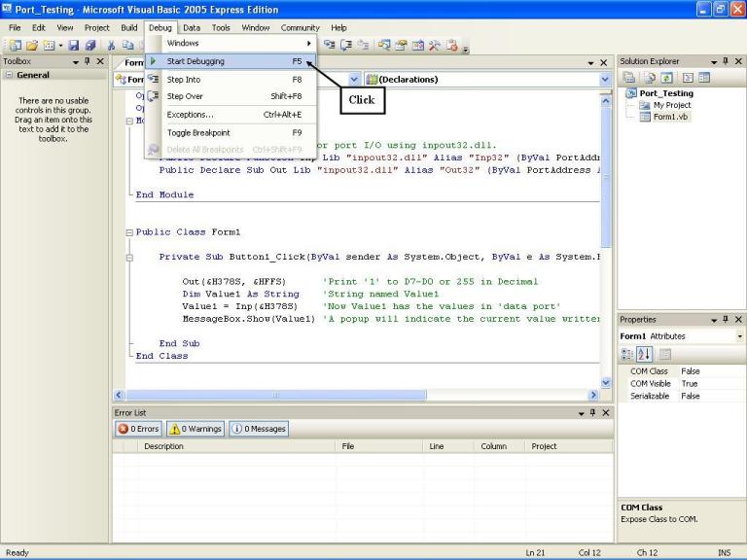
Task: Toggle auto-hide pin on Error List panel
Action: pyautogui.click(x=592, y=412)
